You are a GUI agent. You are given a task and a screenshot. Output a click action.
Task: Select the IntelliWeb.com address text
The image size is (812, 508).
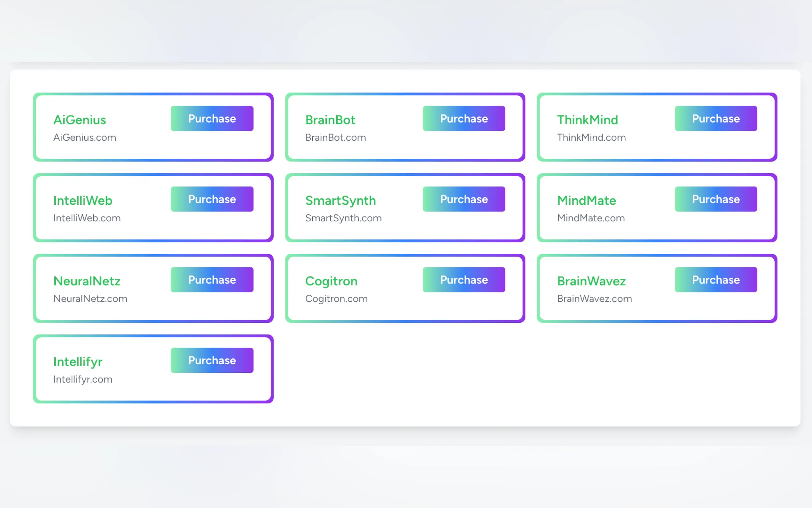[87, 218]
